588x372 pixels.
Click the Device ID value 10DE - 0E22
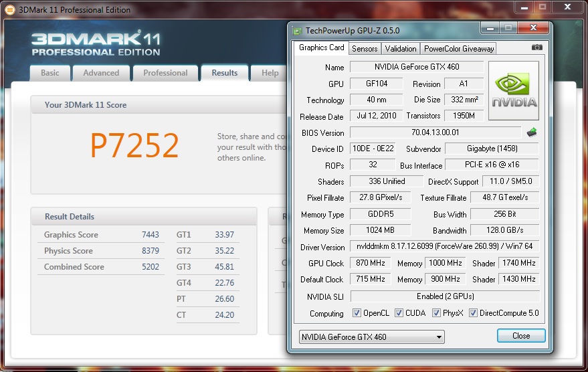click(x=373, y=149)
